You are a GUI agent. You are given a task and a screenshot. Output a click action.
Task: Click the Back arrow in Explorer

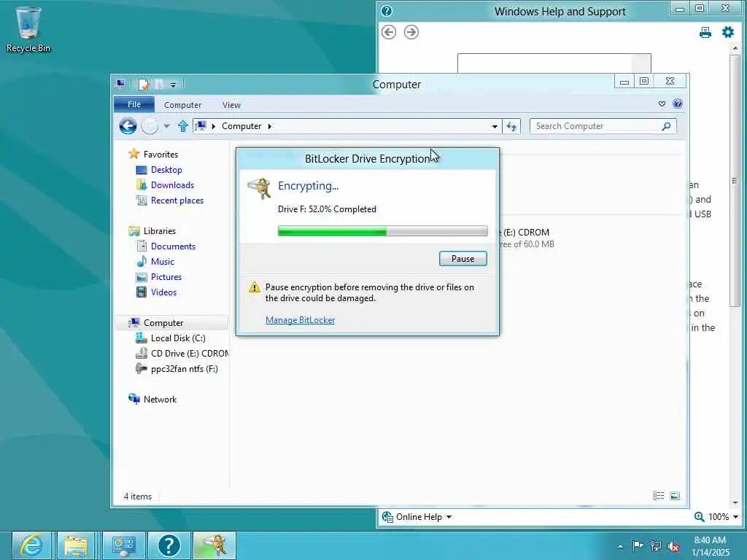[128, 126]
